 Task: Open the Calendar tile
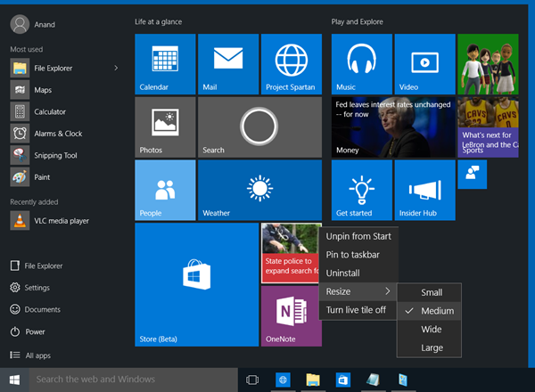point(164,64)
